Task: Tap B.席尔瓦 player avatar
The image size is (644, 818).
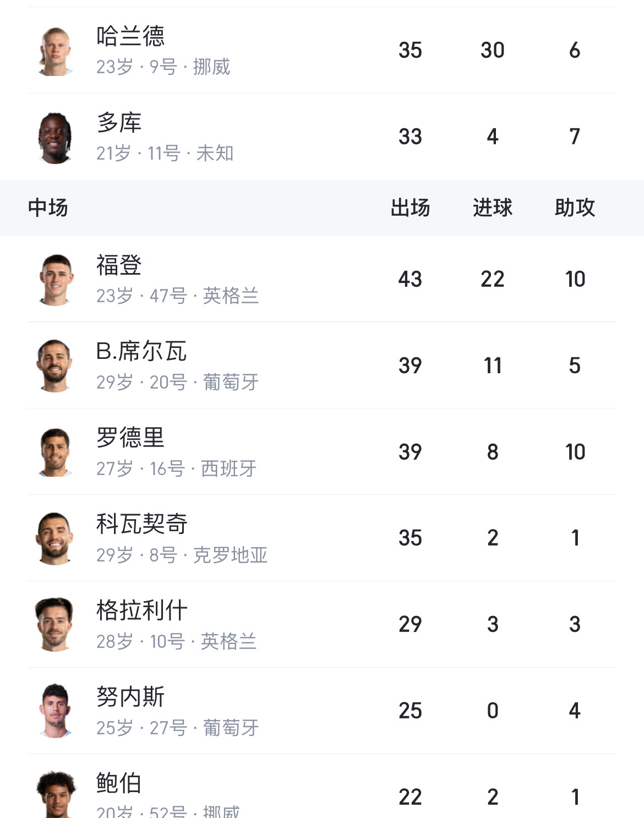Action: point(55,366)
